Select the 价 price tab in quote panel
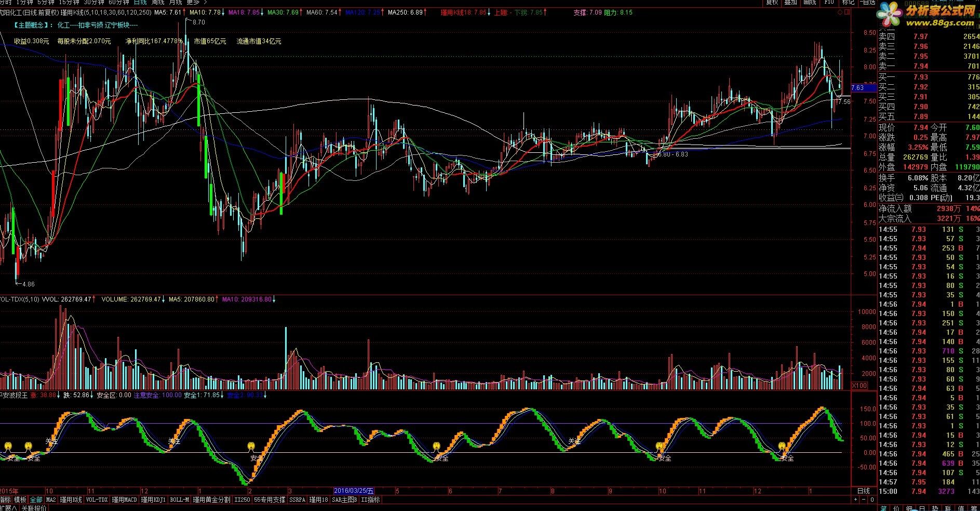The width and height of the screenshot is (980, 511). (897, 508)
